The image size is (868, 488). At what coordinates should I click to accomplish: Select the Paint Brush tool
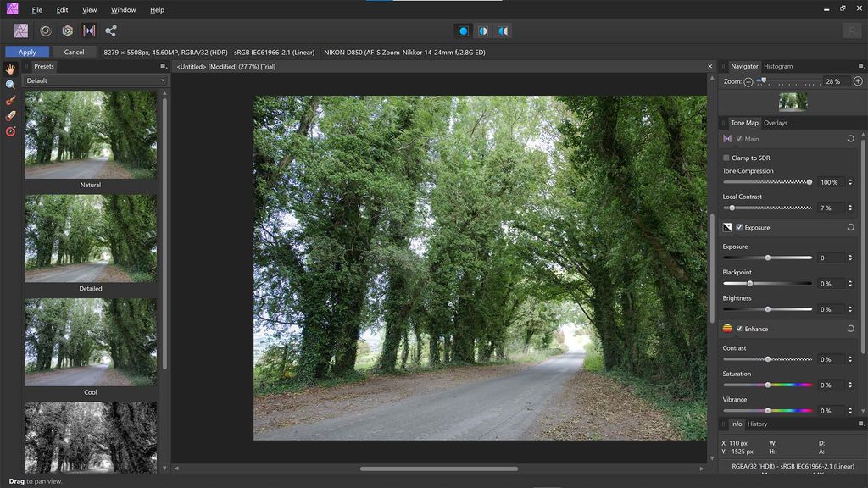tap(10, 101)
